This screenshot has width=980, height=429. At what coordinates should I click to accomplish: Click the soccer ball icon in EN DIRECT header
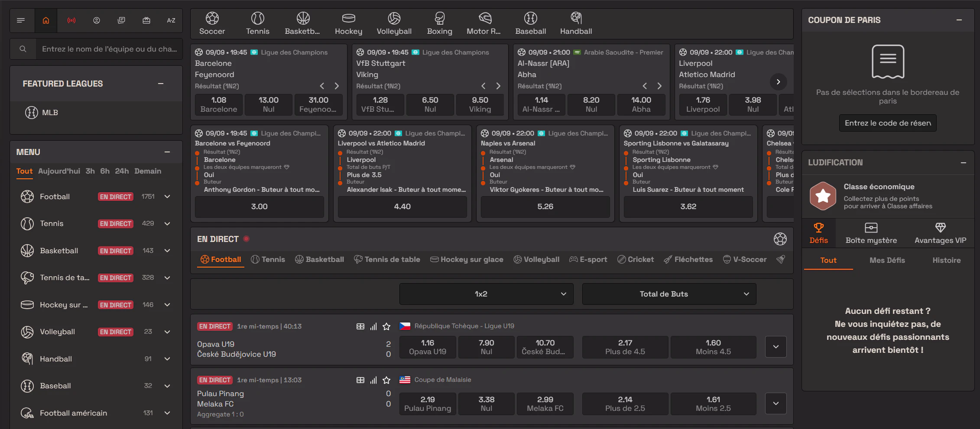780,239
